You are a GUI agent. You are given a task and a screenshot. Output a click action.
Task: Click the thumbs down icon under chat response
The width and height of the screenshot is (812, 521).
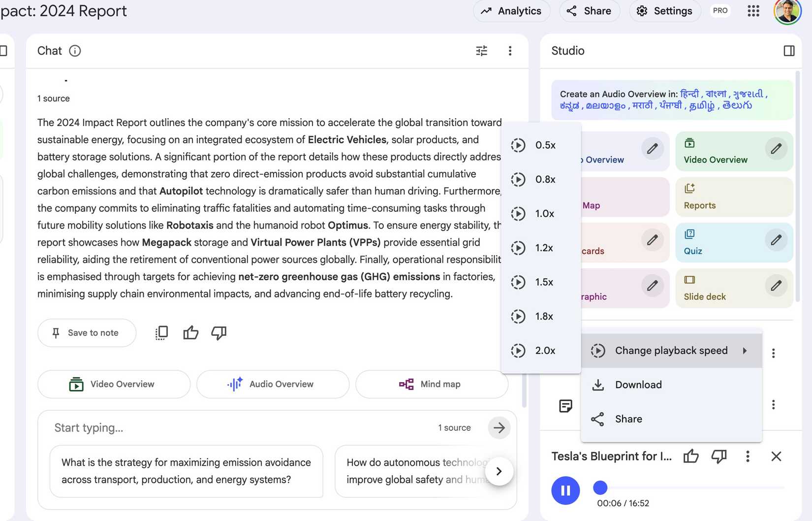pos(219,333)
